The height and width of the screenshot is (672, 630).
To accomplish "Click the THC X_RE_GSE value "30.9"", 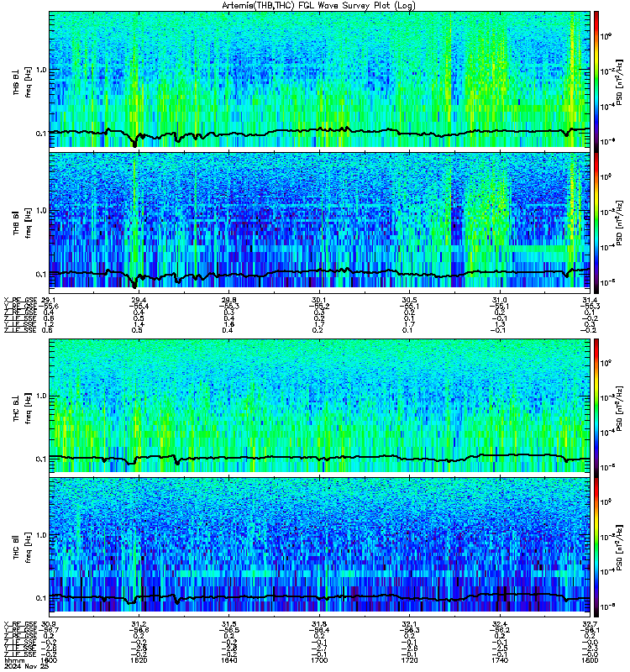I will click(49, 624).
